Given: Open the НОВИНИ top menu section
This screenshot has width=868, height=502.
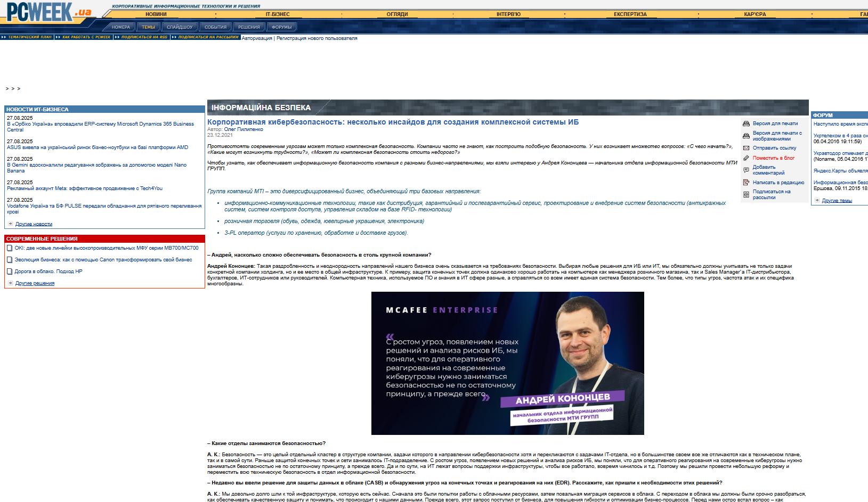Looking at the screenshot, I should coord(156,14).
